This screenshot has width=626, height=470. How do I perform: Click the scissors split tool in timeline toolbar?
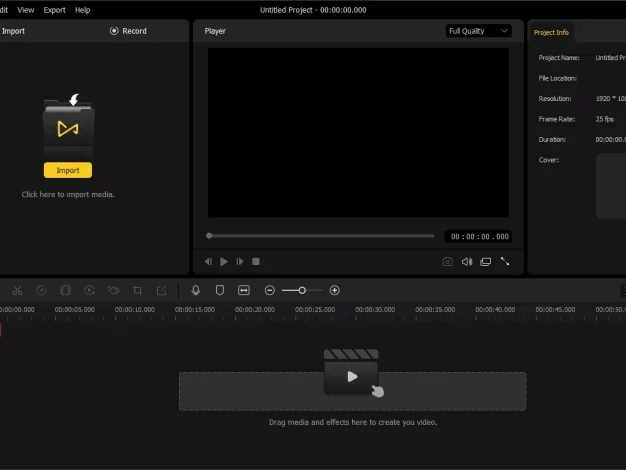point(17,290)
